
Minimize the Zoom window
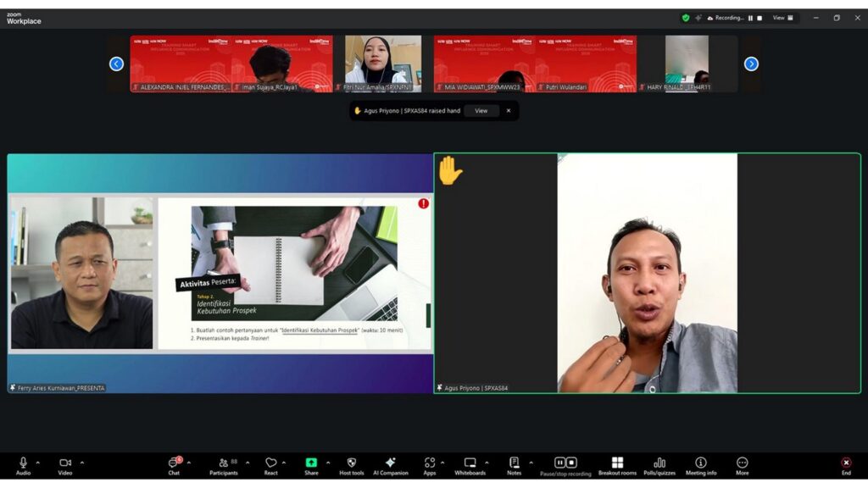(816, 18)
